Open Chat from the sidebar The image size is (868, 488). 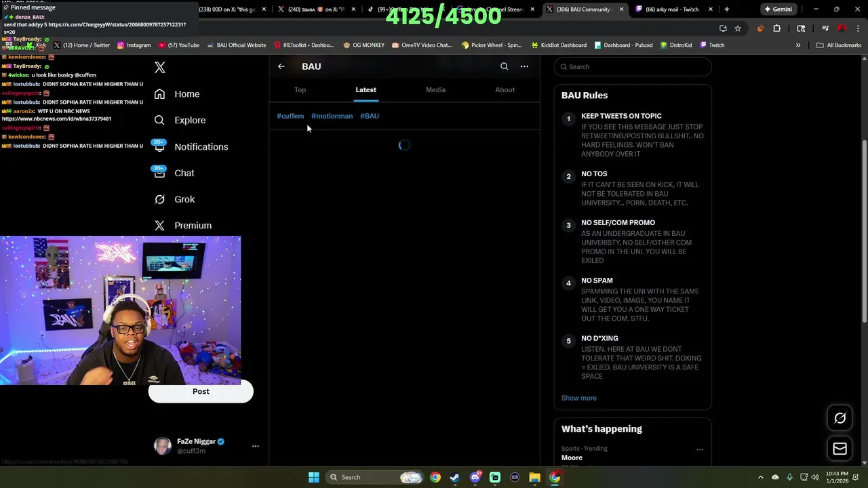[x=174, y=173]
